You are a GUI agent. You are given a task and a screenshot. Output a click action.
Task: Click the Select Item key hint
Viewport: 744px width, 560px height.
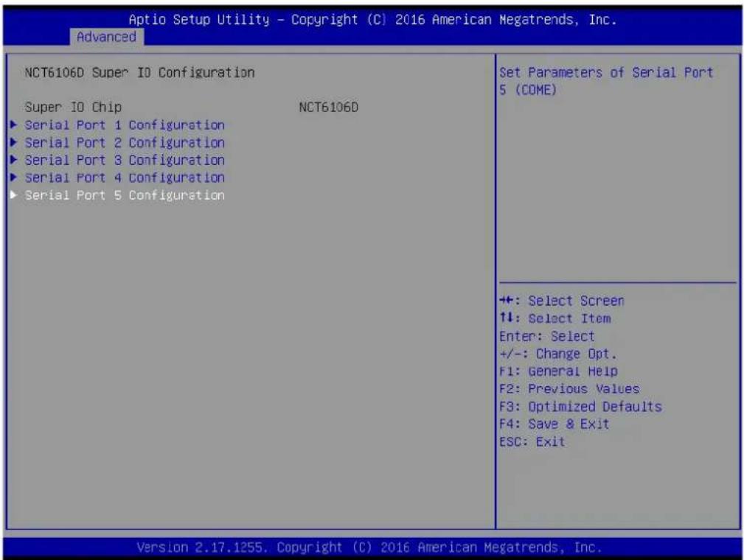(x=555, y=318)
